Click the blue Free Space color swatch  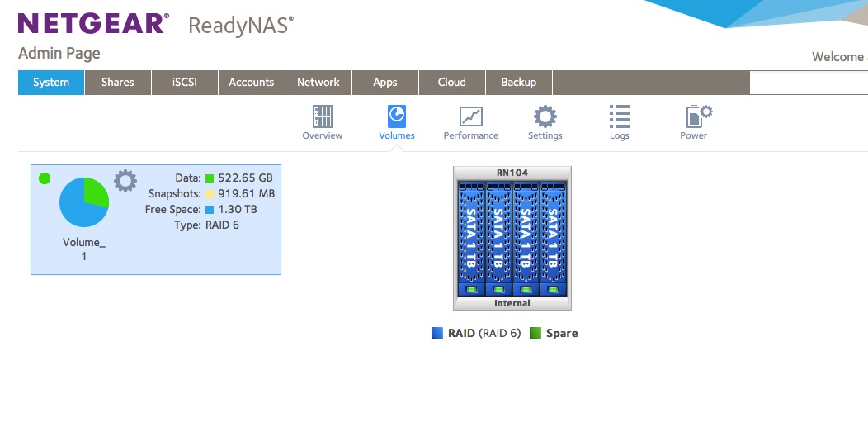click(210, 209)
